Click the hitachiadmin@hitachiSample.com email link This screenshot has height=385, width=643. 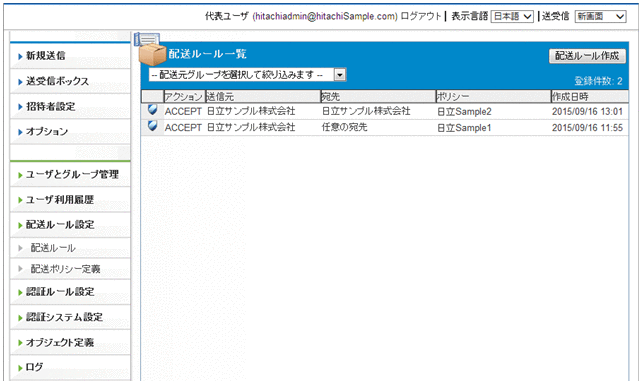pos(325,16)
